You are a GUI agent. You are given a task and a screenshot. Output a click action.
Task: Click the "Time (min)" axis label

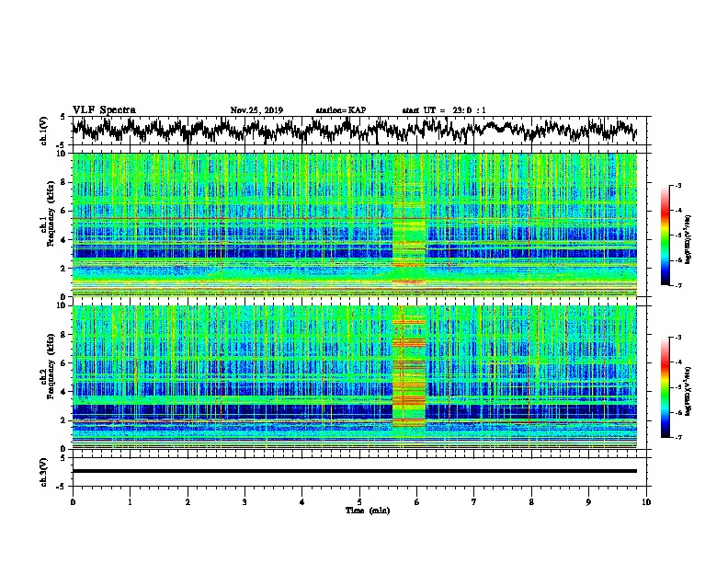[368, 511]
